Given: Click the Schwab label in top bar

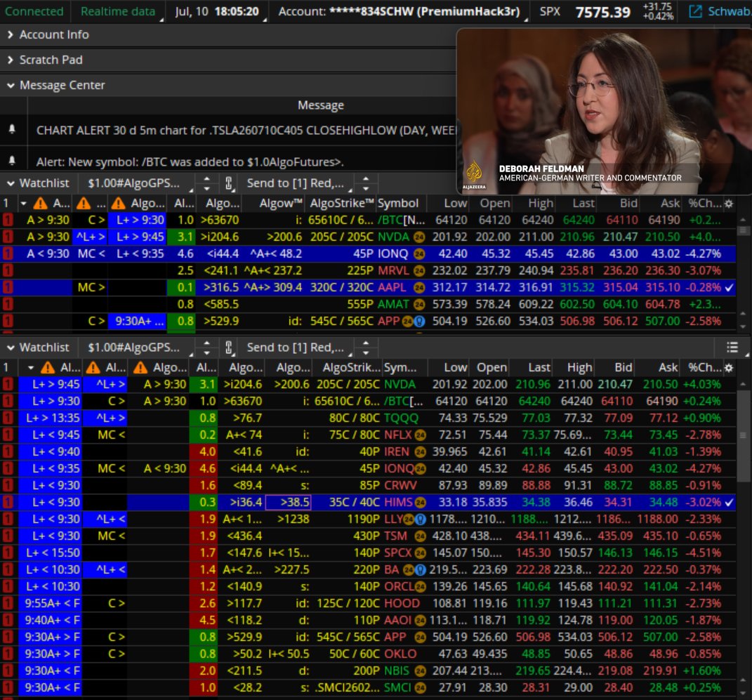Looking at the screenshot, I should 730,11.
